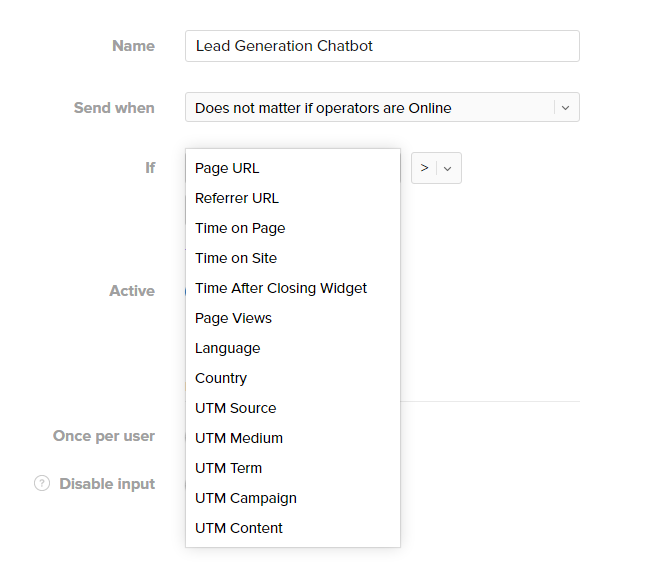Viewport: 654px width, 581px height.
Task: Pick Time on Site option
Action: [236, 258]
